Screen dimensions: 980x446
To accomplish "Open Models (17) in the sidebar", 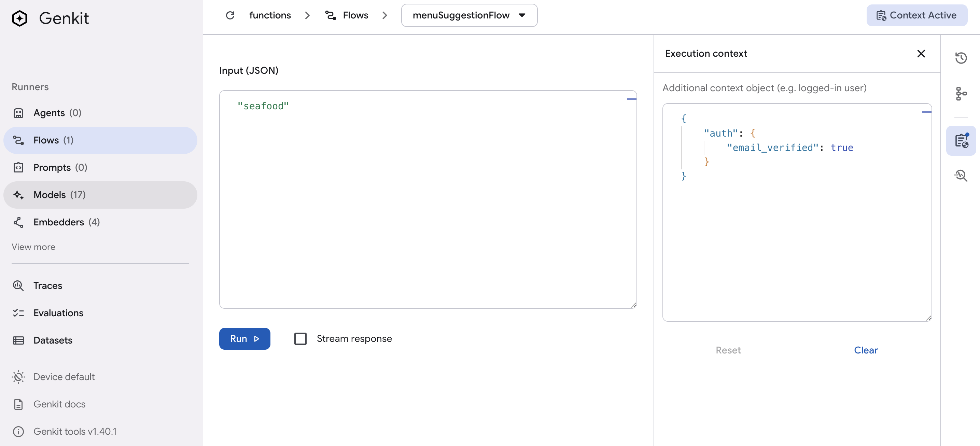I will point(100,195).
